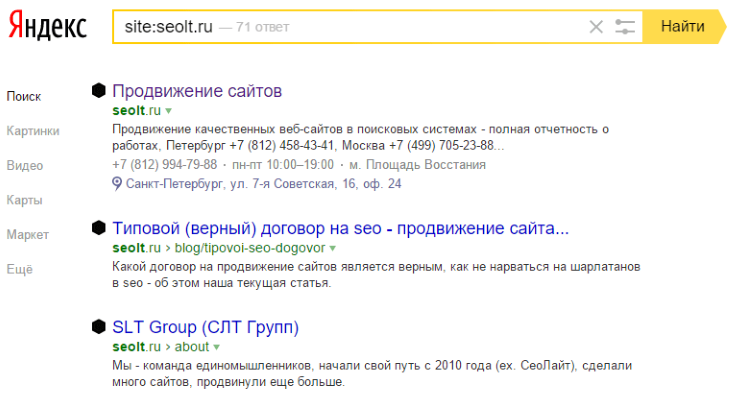The width and height of the screenshot is (730, 412).
Task: Open the Продвижение сайтов result title
Action: [197, 91]
